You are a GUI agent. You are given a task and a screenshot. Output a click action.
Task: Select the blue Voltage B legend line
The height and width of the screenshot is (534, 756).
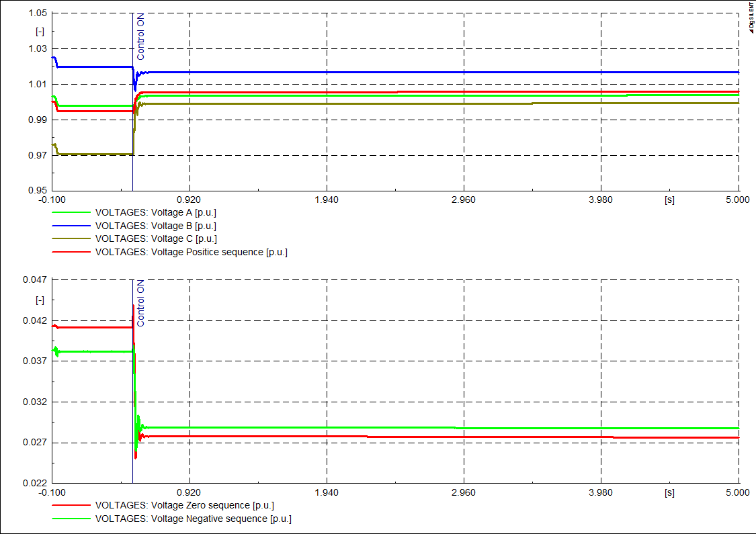(x=71, y=226)
